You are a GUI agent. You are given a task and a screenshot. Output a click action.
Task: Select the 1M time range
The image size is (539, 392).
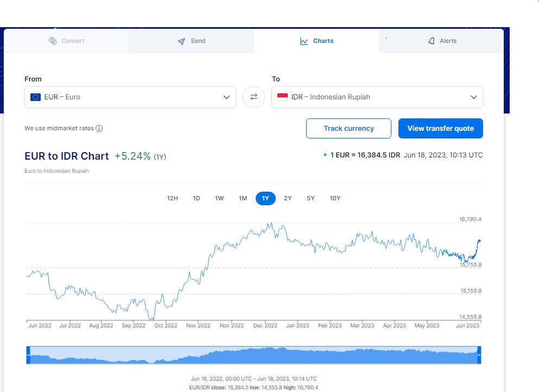tap(243, 199)
